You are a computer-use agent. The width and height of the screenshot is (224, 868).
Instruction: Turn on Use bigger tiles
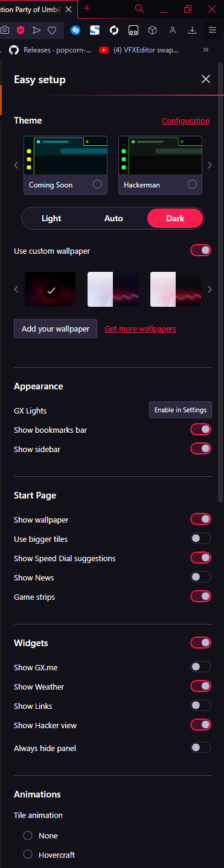pos(201,538)
